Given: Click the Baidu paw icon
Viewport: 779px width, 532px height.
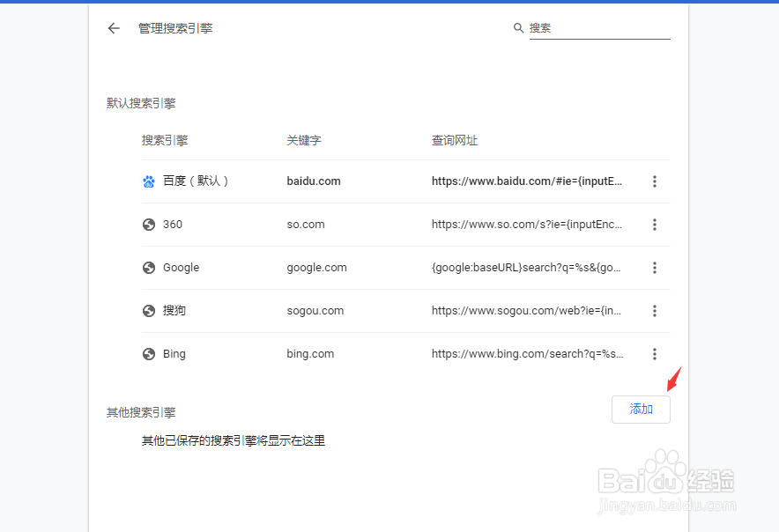Looking at the screenshot, I should pyautogui.click(x=149, y=181).
